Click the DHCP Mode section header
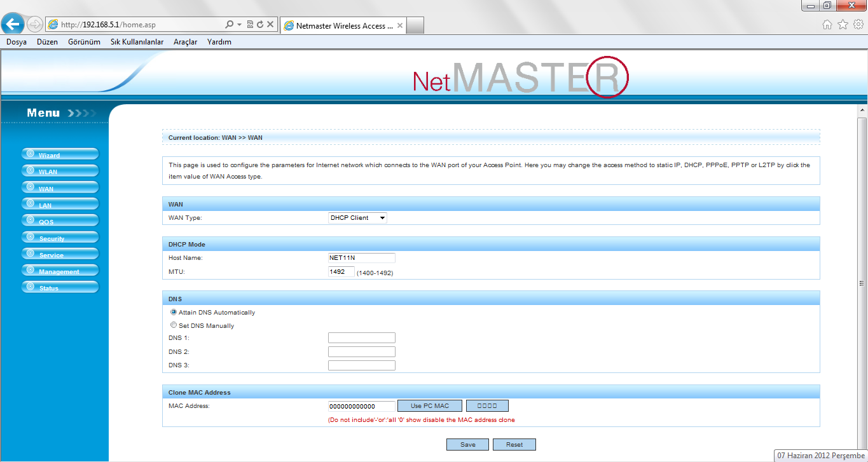Viewport: 868px width, 462px height. (491, 244)
